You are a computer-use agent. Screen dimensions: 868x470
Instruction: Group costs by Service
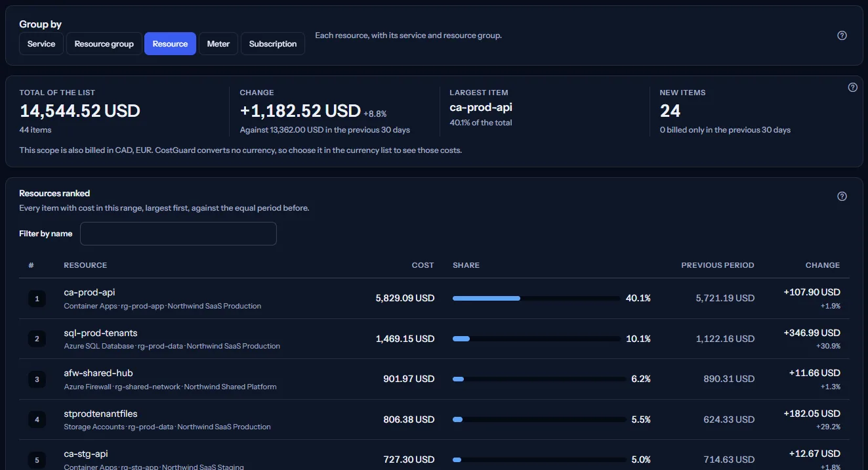click(41, 44)
